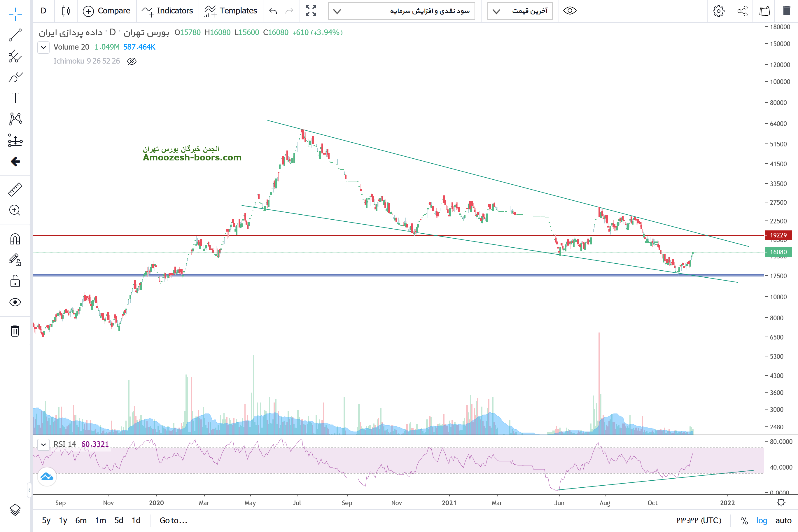
Task: Select the text annotation tool
Action: coord(15,98)
